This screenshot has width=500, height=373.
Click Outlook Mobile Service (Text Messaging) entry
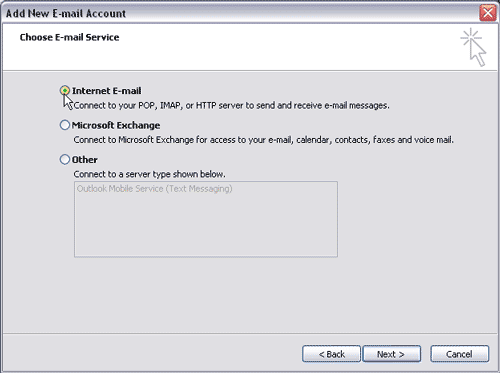click(x=155, y=189)
